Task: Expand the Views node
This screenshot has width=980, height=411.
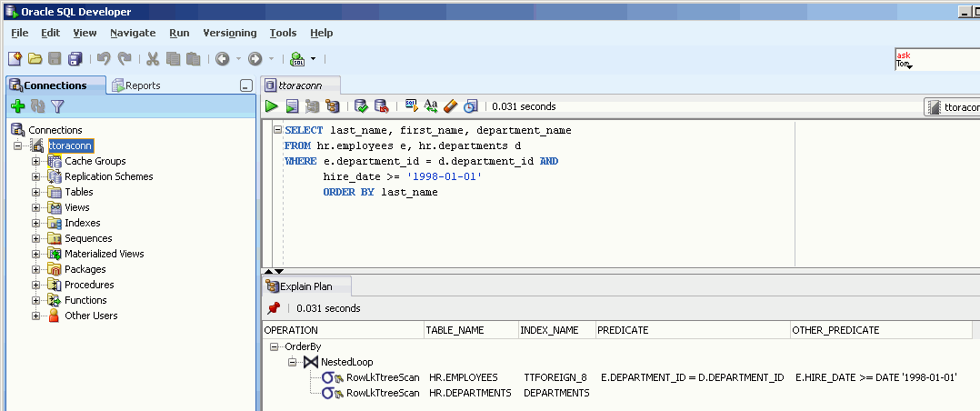Action: pos(35,207)
